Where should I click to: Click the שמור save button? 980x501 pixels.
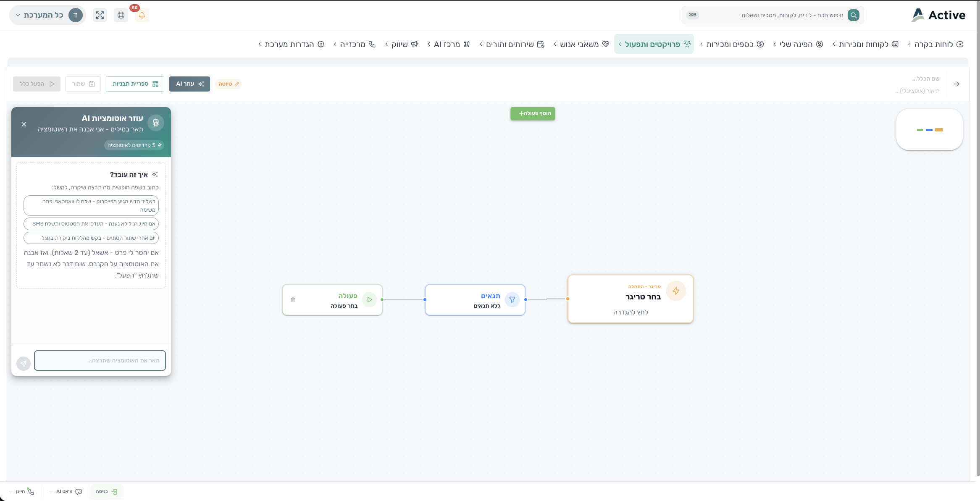(83, 84)
